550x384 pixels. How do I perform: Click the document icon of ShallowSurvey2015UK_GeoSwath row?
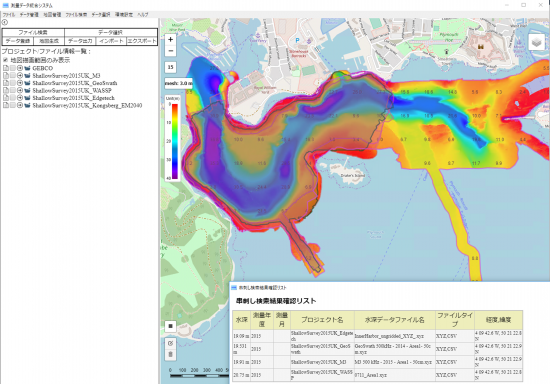click(6, 83)
